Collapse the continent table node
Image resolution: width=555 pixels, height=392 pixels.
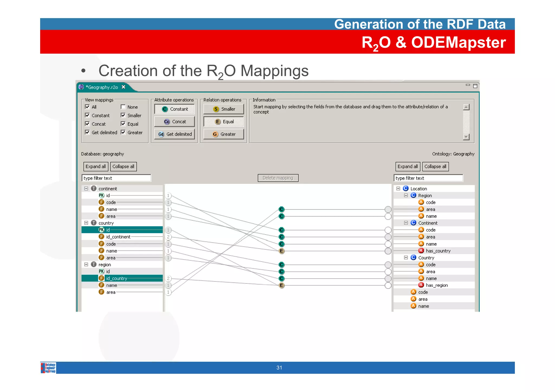(x=86, y=188)
